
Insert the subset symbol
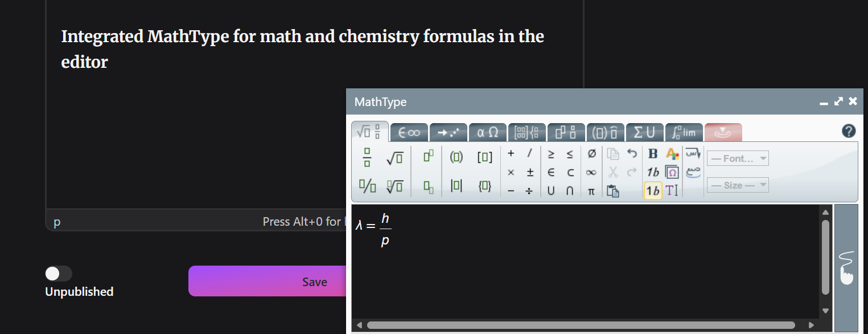[x=570, y=172]
